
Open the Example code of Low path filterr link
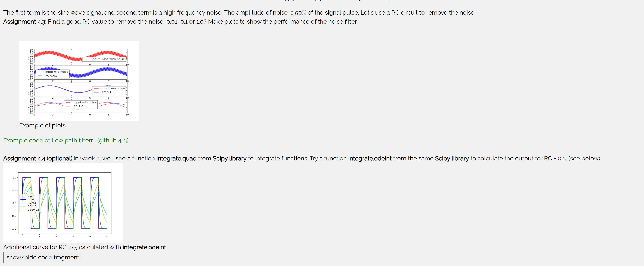point(48,140)
